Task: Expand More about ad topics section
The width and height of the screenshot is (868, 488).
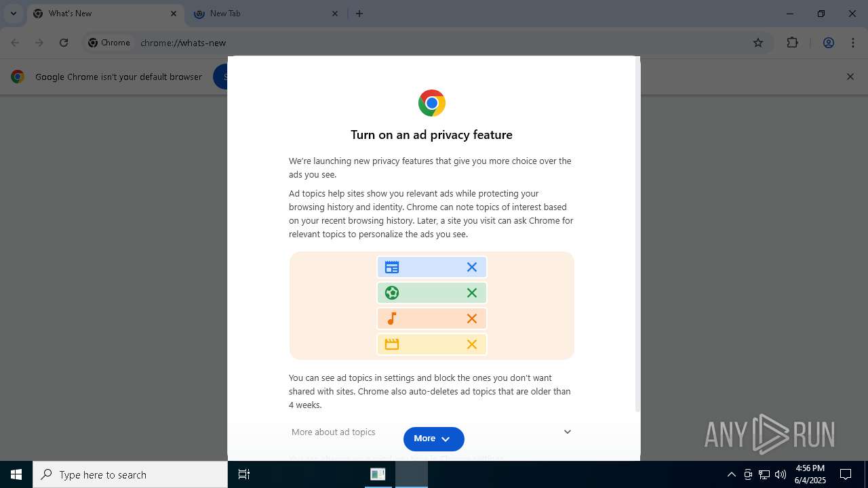Action: [x=431, y=432]
